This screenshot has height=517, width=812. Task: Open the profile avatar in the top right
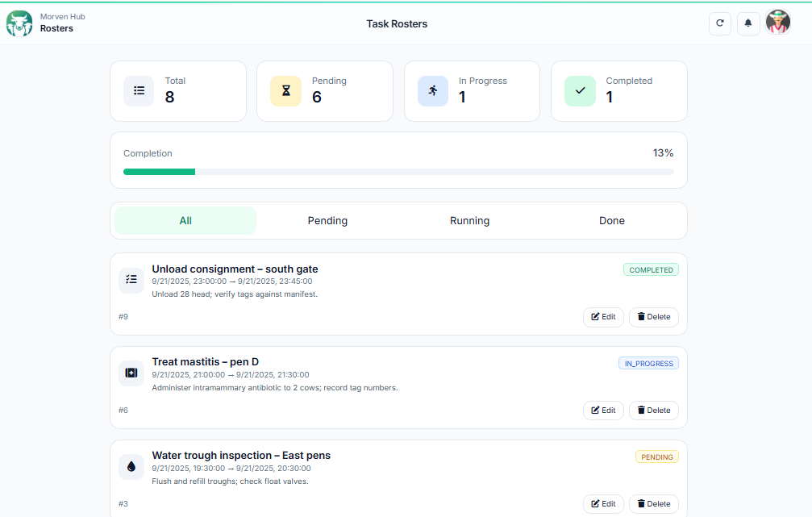777,23
